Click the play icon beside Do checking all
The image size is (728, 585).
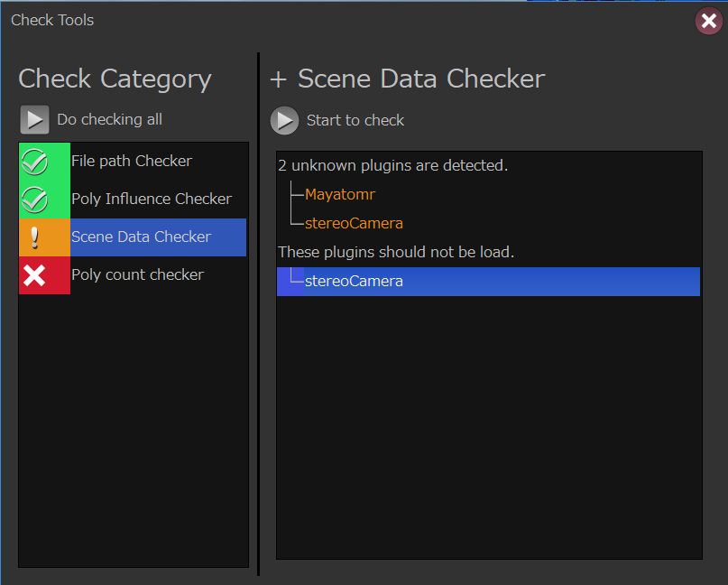coord(34,119)
